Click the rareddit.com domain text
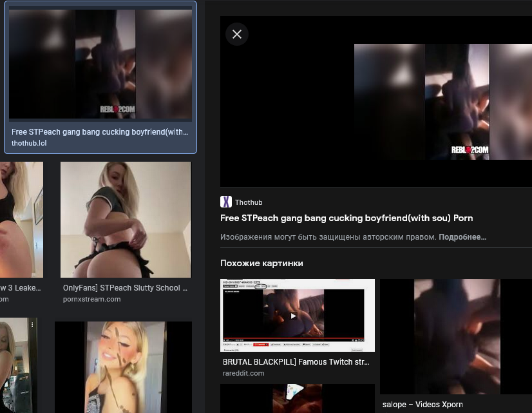 coord(243,373)
